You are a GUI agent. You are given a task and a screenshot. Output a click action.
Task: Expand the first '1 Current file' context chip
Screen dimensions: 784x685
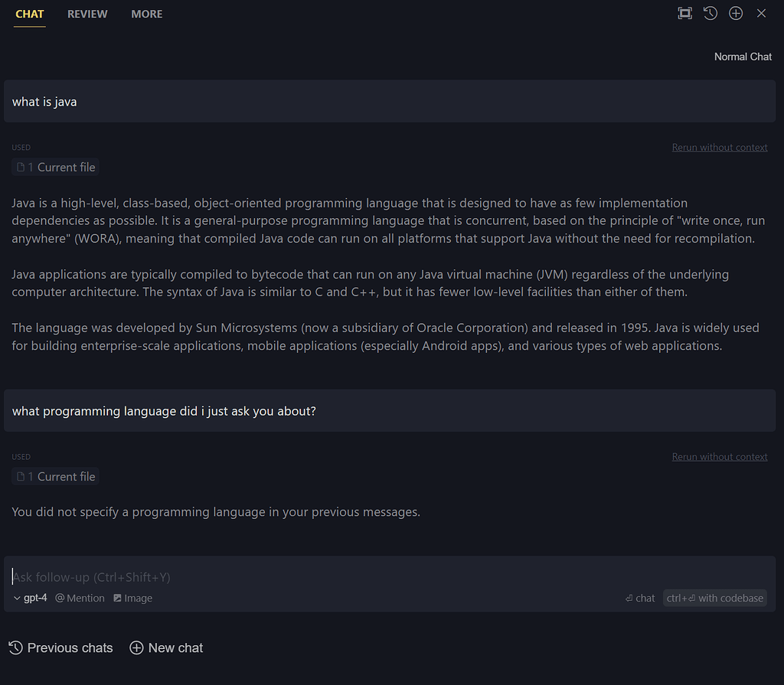tap(54, 167)
